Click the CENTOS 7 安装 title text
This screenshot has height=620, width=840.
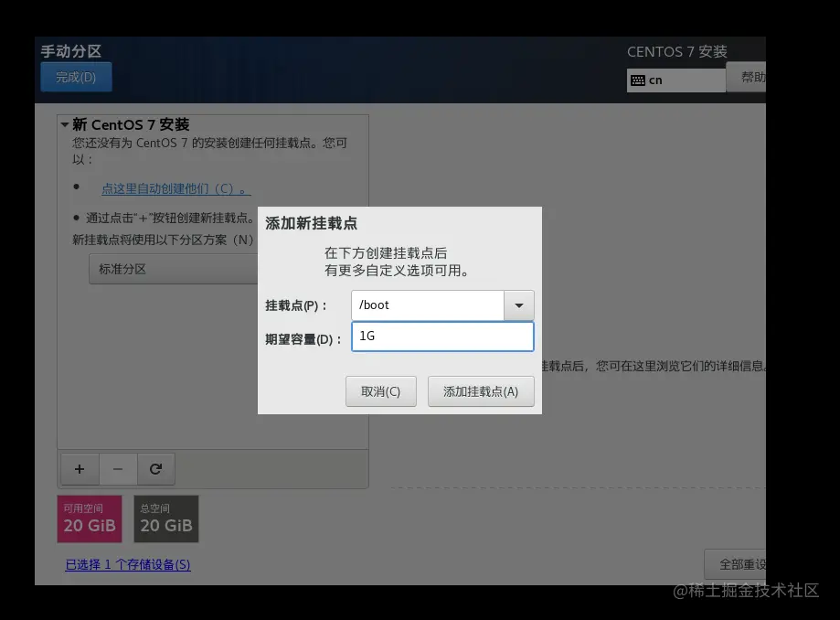pos(677,52)
